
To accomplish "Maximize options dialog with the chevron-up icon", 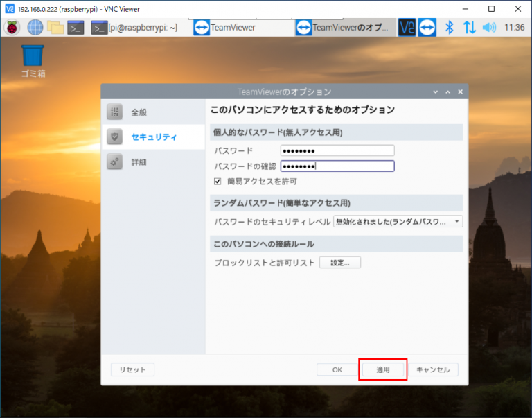I will 448,92.
